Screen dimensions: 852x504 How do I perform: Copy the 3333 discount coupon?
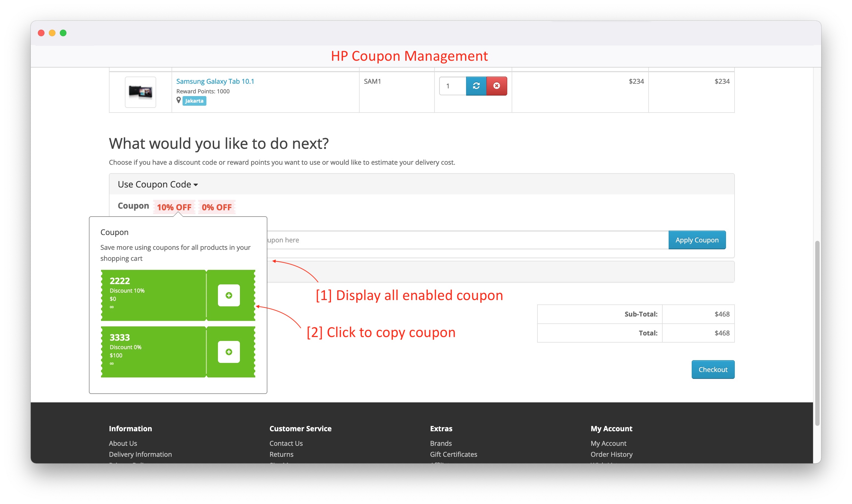229,351
